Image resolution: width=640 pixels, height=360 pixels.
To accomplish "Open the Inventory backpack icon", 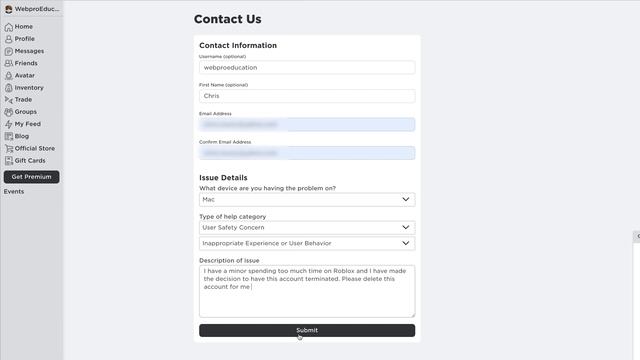I will (x=9, y=88).
